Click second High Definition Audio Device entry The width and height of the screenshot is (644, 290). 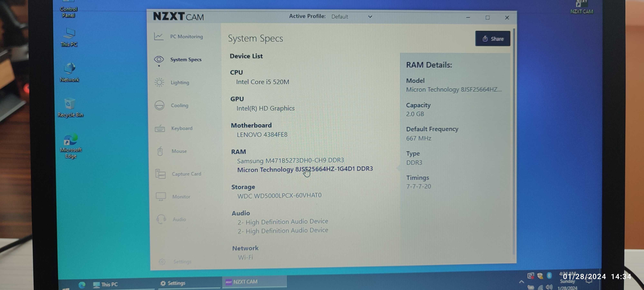pyautogui.click(x=283, y=230)
